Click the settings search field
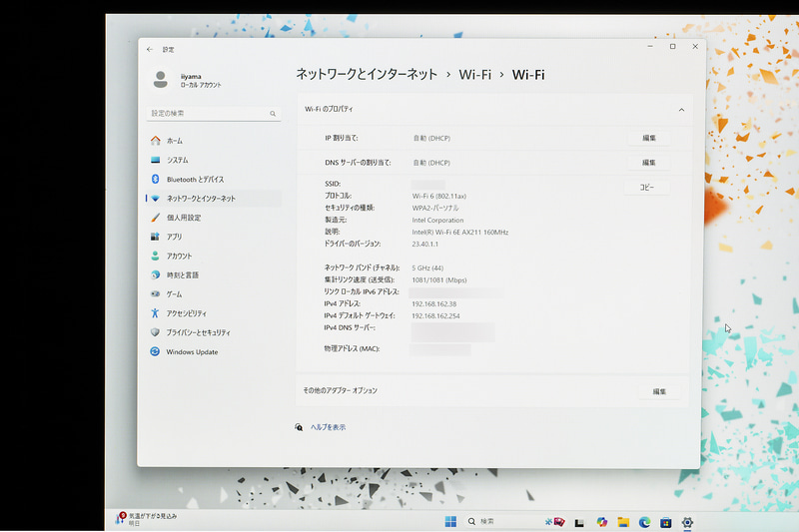 tap(213, 113)
